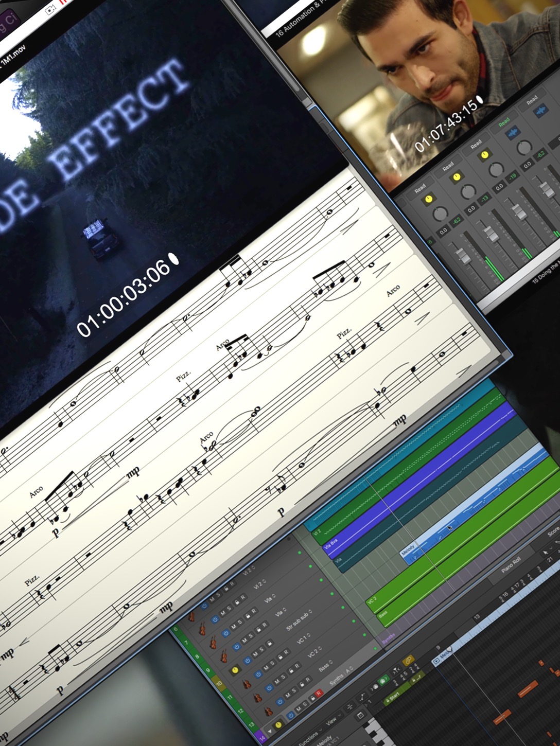Select the pointer tool in piano roll header

(x=547, y=553)
